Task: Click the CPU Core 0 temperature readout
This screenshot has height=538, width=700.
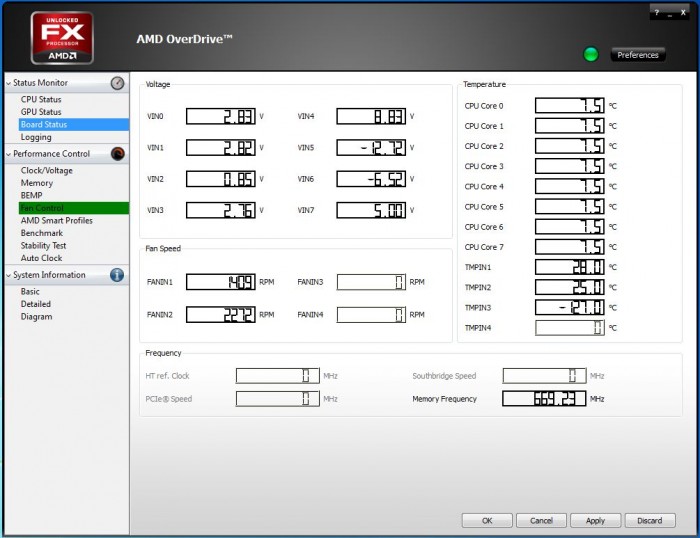Action: [x=570, y=105]
